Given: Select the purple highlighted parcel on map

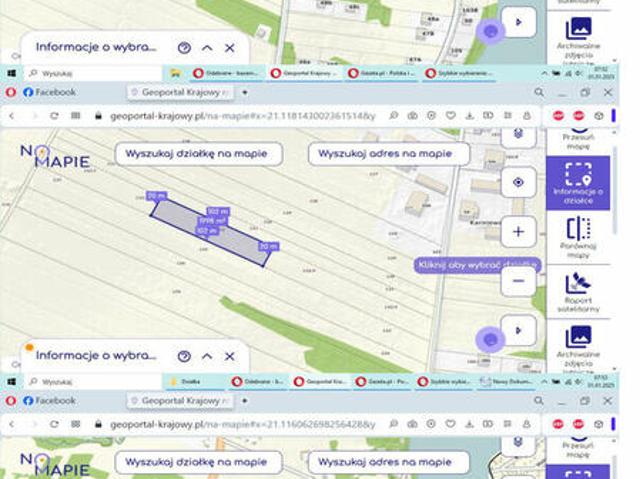Looking at the screenshot, I should click(210, 230).
